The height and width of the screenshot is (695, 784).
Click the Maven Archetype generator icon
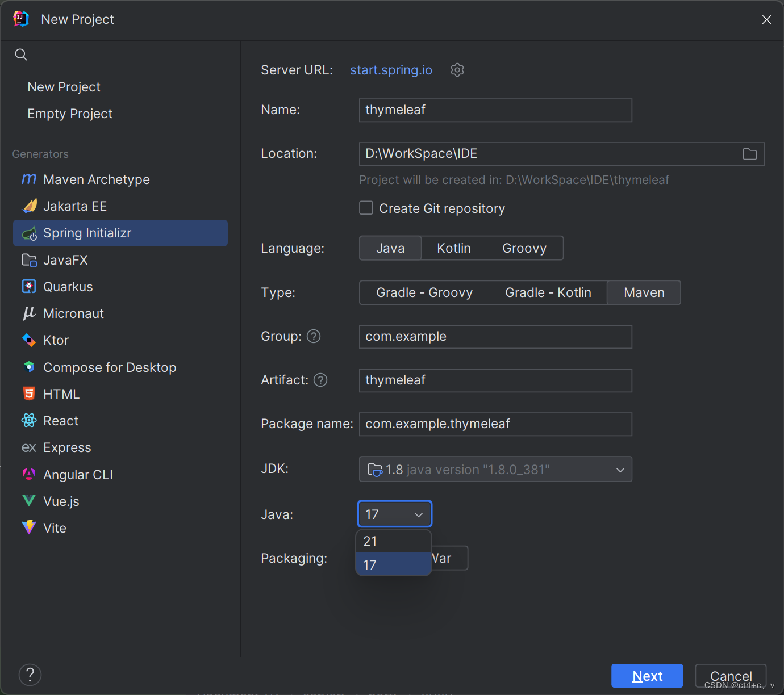[x=29, y=179]
